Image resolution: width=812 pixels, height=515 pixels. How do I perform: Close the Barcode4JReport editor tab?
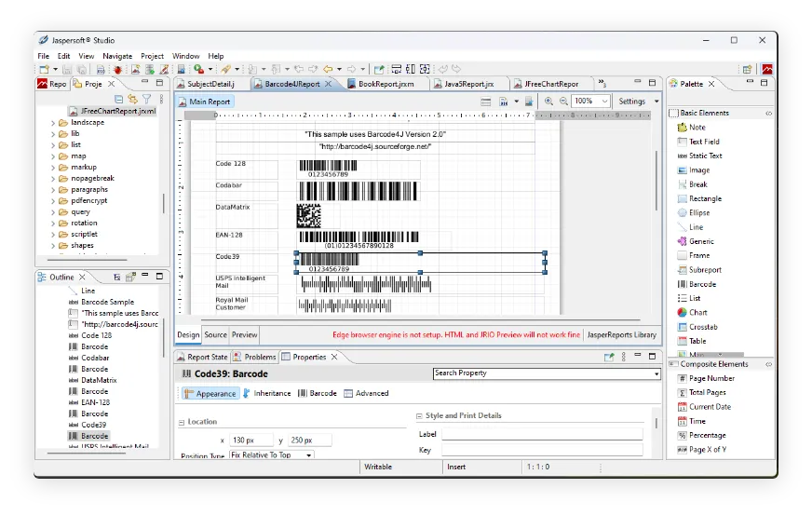329,84
